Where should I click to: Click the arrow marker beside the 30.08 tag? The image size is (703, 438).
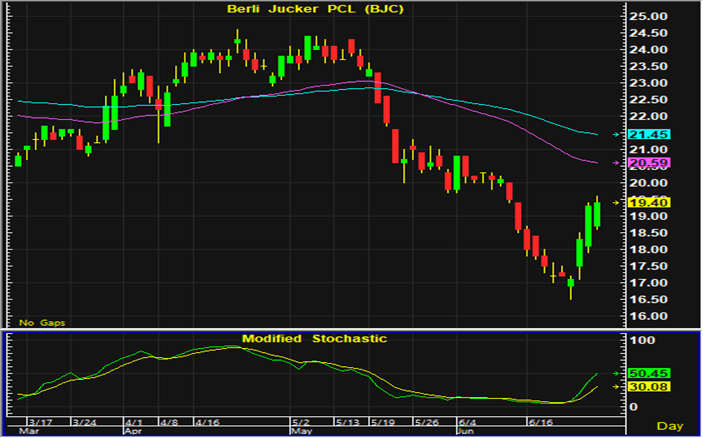(615, 386)
